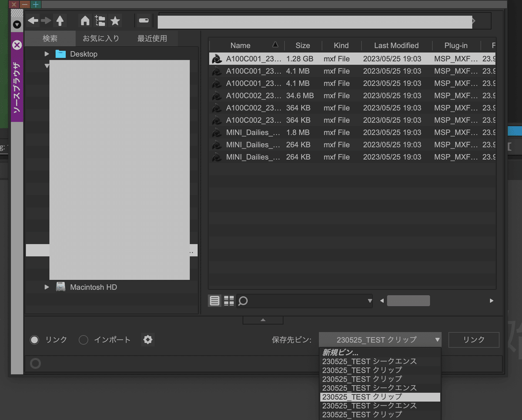This screenshot has width=522, height=420.
Task: Click the thumbnail size slider
Action: (x=408, y=300)
